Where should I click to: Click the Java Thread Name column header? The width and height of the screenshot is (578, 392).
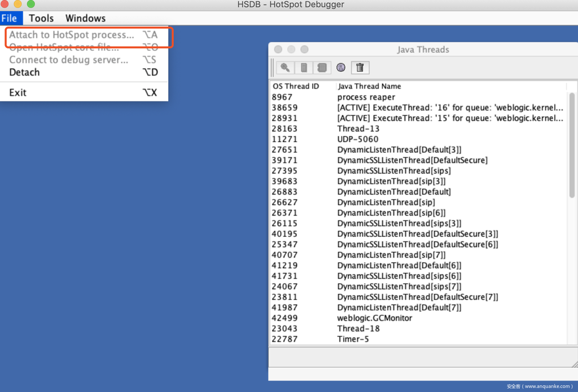click(x=451, y=86)
